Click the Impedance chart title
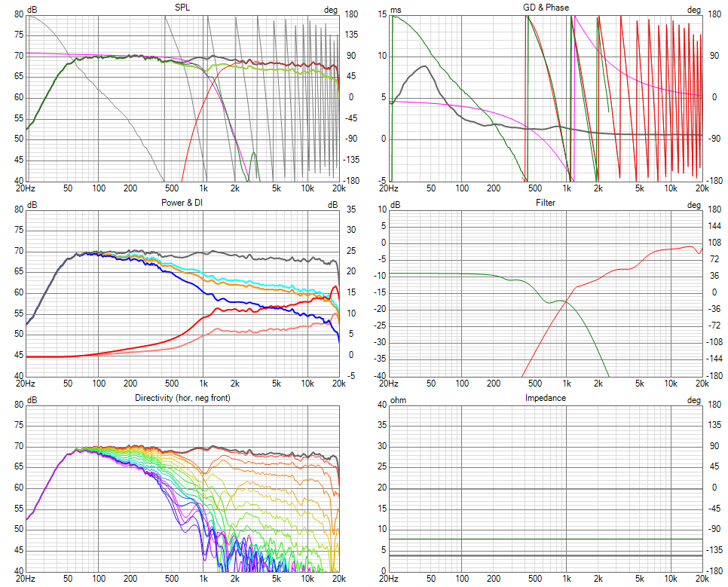The image size is (728, 587). pyautogui.click(x=546, y=398)
